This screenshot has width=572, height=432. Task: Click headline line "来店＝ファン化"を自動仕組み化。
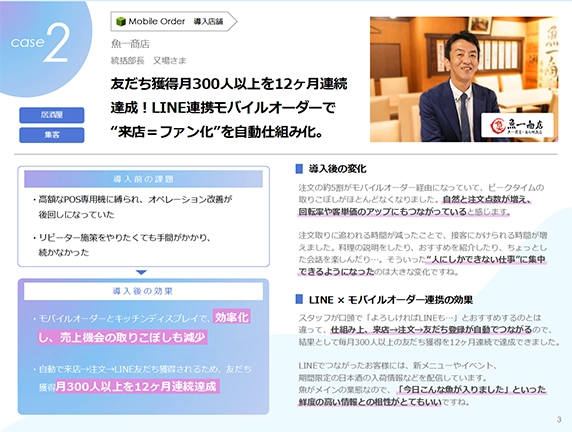point(217,132)
